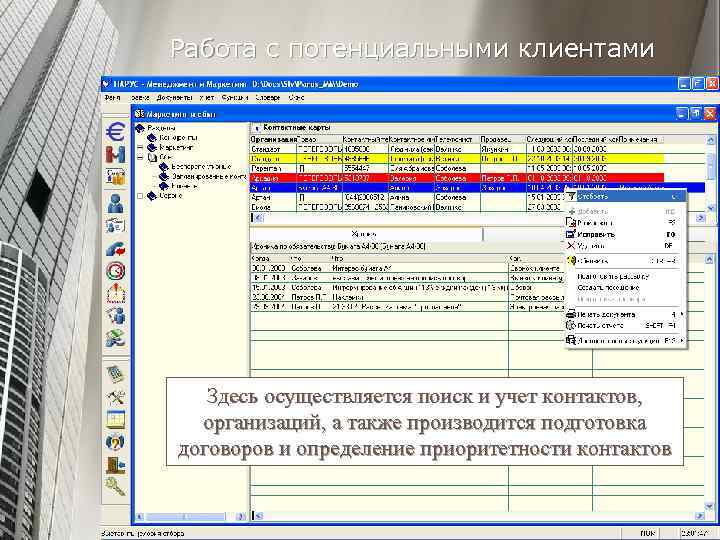This screenshot has height=540, width=720.
Task: Open the Документы menu
Action: tap(174, 98)
